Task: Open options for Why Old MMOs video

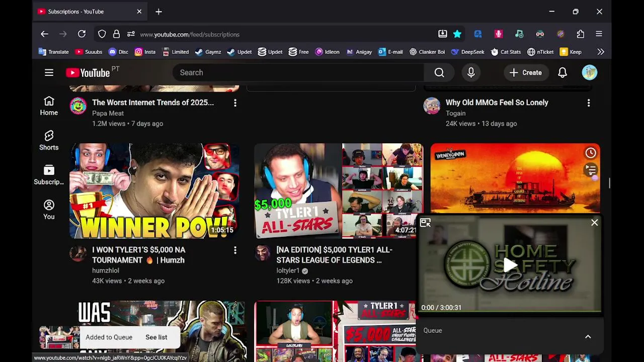Action: tap(589, 103)
